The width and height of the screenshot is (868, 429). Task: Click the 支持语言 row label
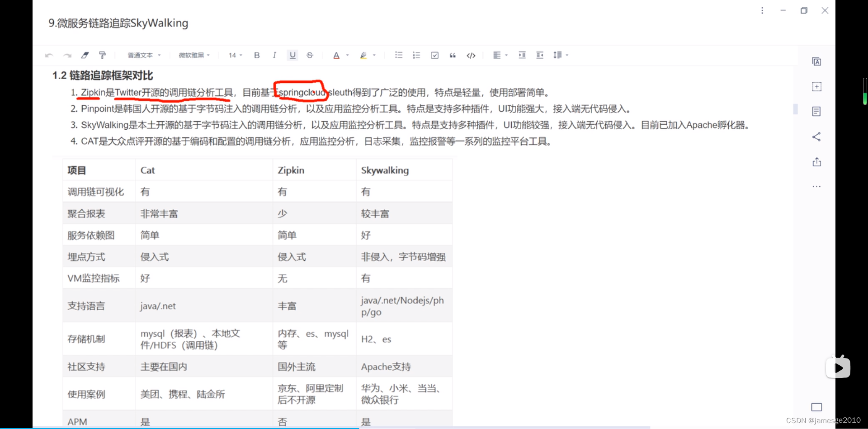[x=86, y=306]
